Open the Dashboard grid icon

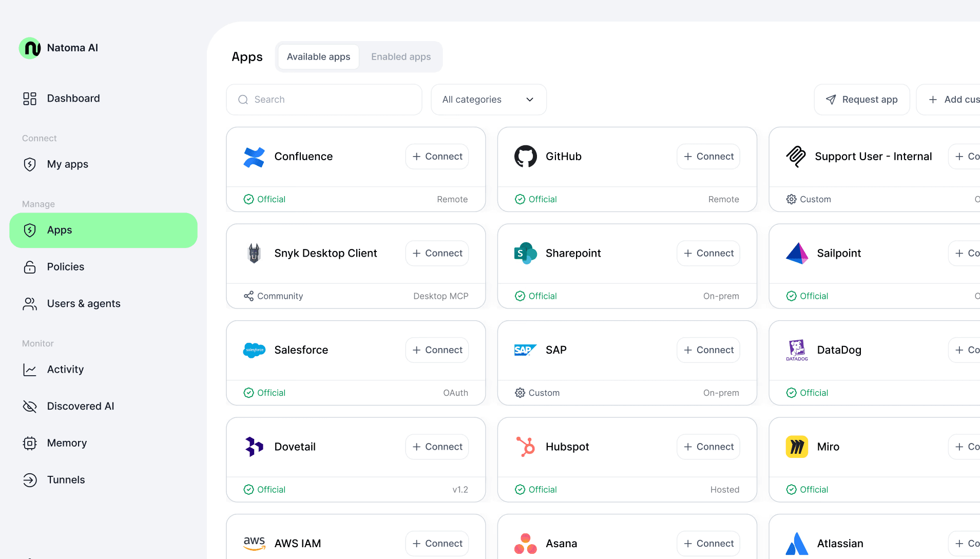pyautogui.click(x=30, y=99)
